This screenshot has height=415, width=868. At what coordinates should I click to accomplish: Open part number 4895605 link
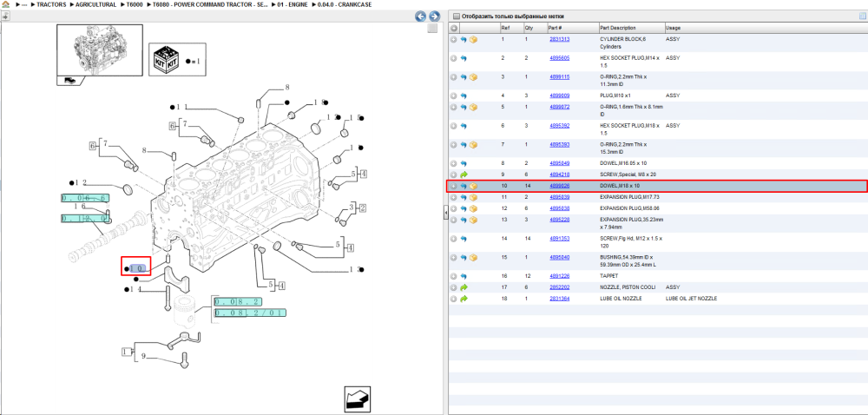(559, 57)
